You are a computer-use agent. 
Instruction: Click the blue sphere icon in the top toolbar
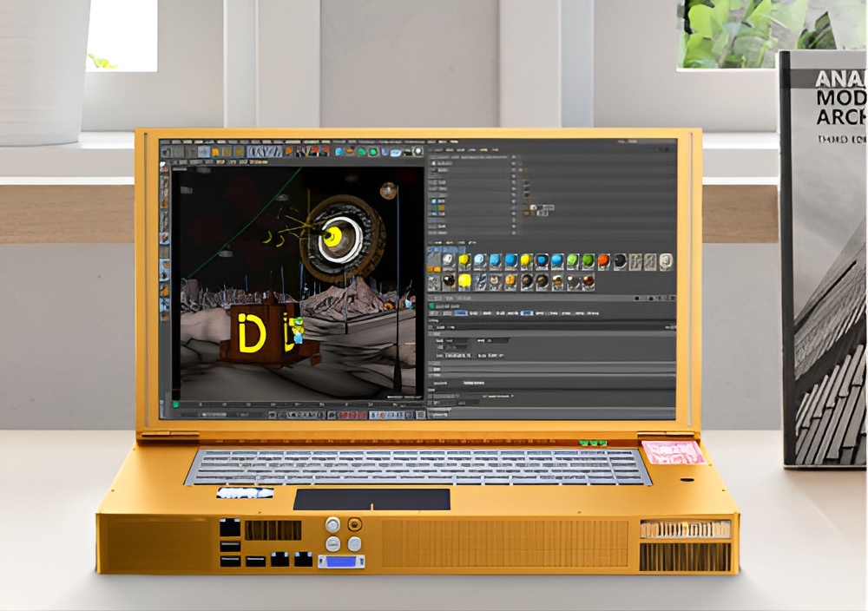[x=339, y=151]
